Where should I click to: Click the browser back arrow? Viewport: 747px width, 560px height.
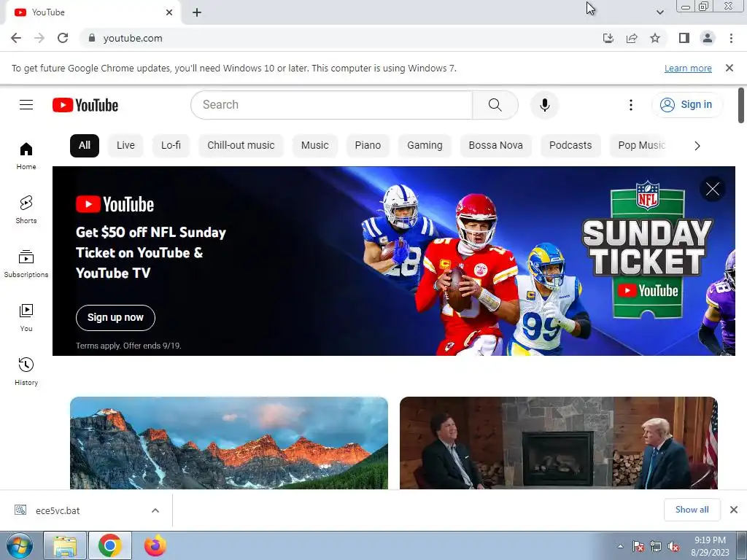click(x=16, y=38)
